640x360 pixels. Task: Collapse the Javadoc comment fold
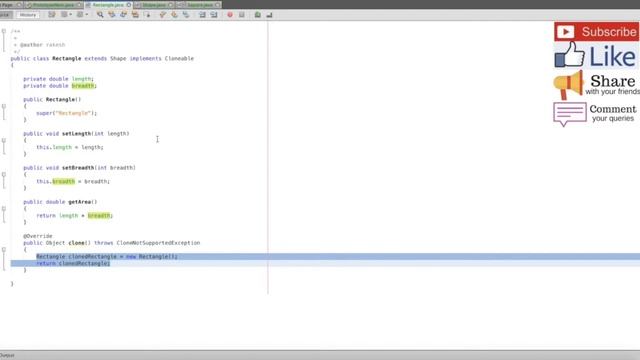tap(4, 31)
